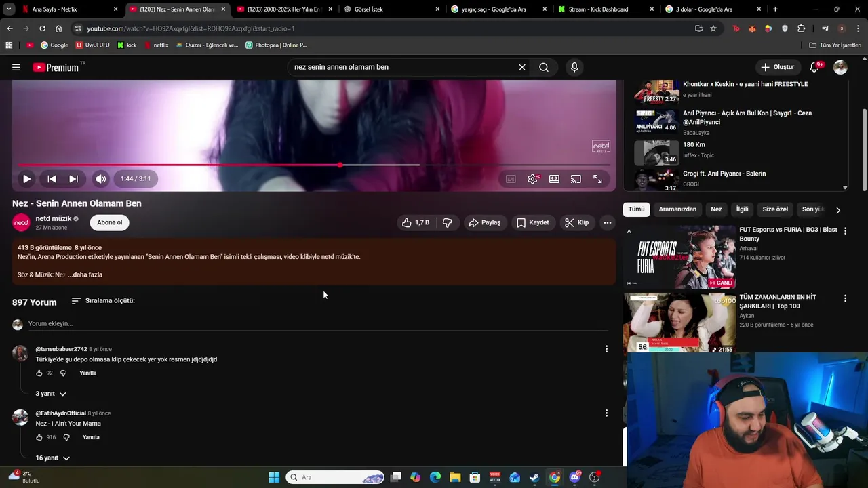The image size is (868, 488).
Task: Open Chrome media controls icon
Action: tap(825, 28)
